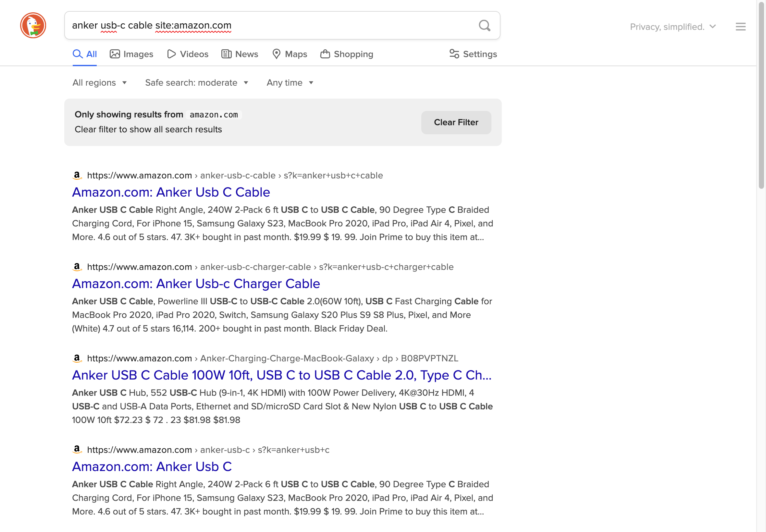
Task: Click the DuckDuckGo logo
Action: [x=33, y=25]
